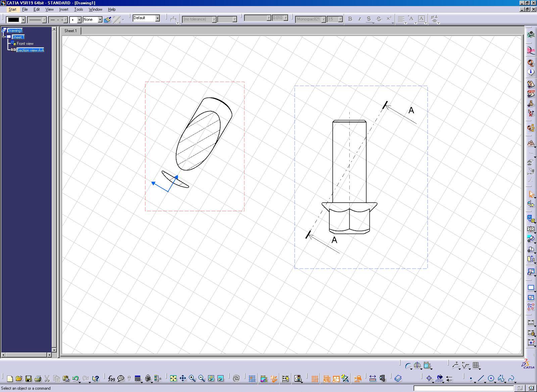This screenshot has width=537, height=392.
Task: Toggle Italic text formatting
Action: point(359,19)
